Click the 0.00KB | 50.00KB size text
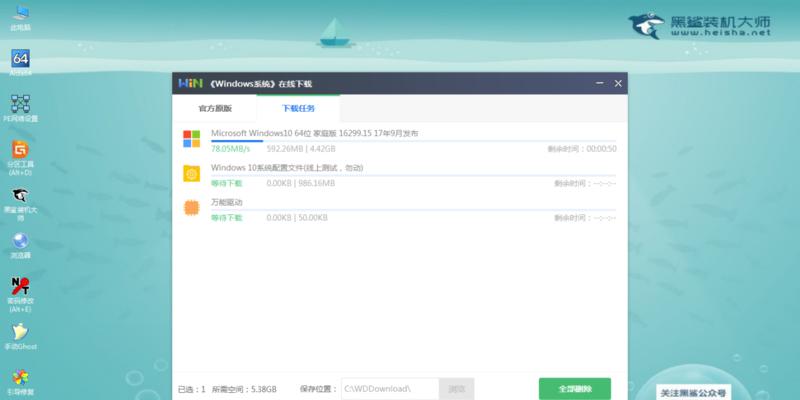 [297, 218]
